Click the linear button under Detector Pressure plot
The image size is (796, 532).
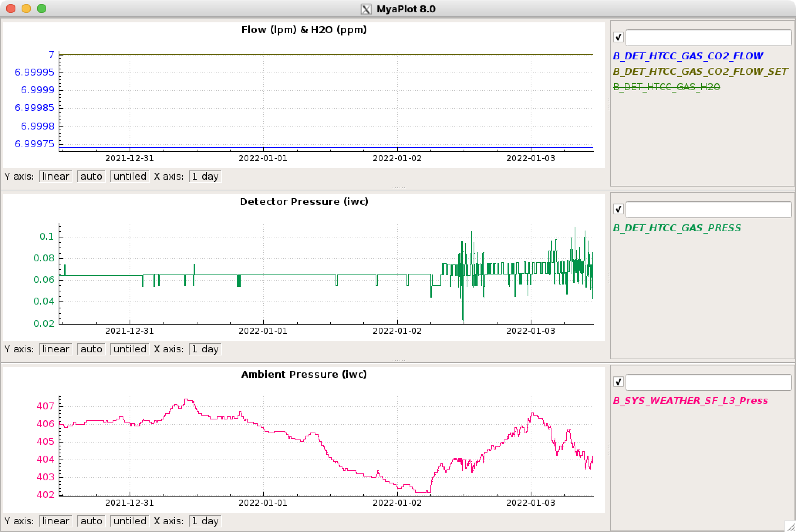[x=56, y=349]
